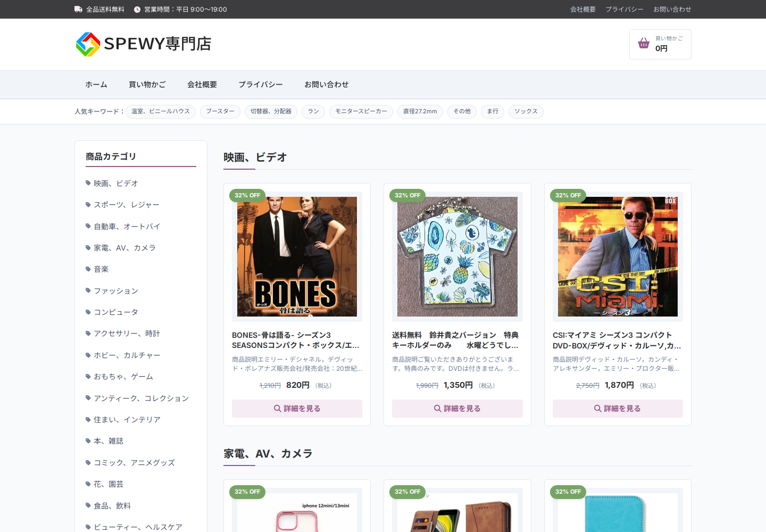Click the SPEWY専門店 logo
This screenshot has height=532, width=766.
pos(144,44)
